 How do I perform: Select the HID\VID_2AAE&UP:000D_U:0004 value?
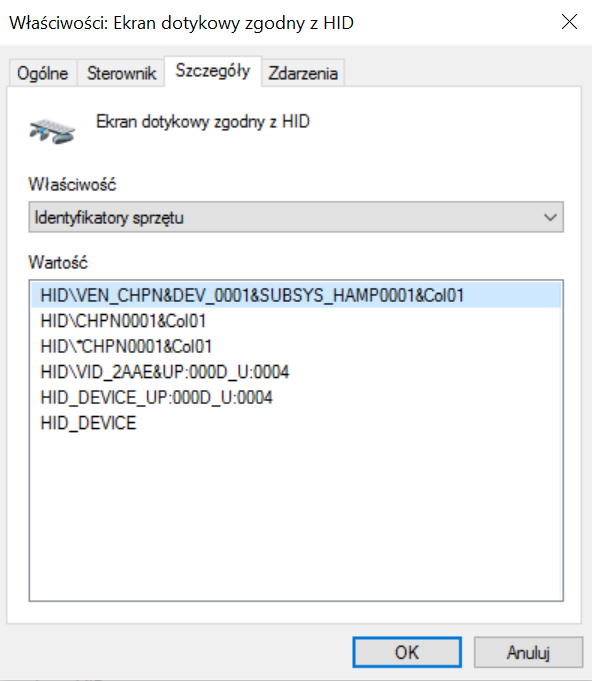(x=165, y=372)
